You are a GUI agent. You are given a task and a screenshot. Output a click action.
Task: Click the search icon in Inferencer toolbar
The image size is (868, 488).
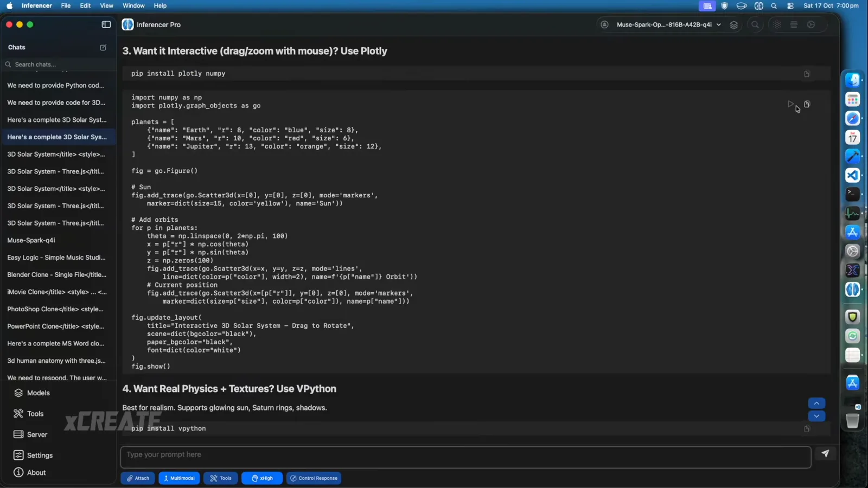click(755, 24)
